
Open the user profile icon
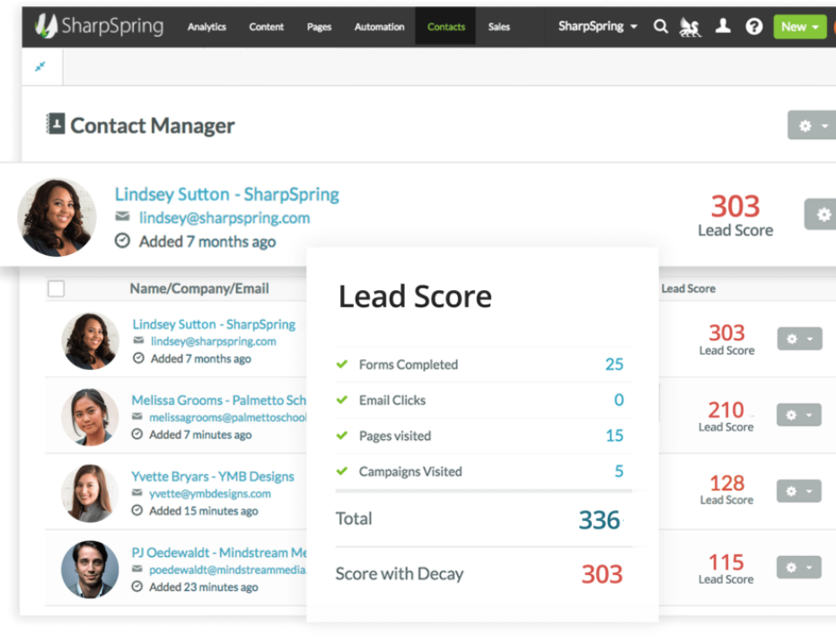point(723,25)
